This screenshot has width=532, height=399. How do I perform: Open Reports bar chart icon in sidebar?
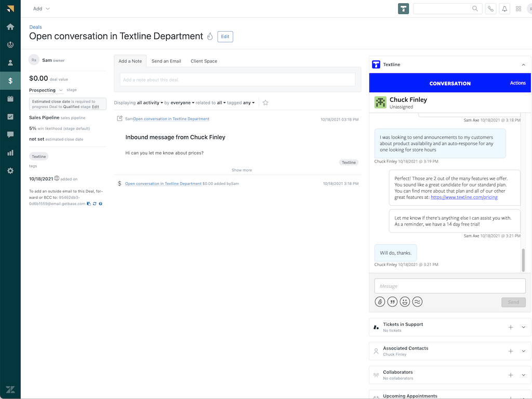point(10,153)
